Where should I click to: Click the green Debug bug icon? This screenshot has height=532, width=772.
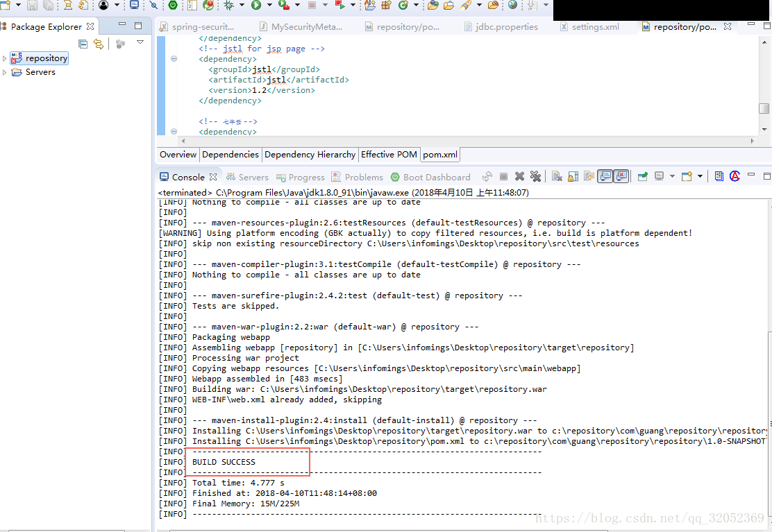click(229, 5)
